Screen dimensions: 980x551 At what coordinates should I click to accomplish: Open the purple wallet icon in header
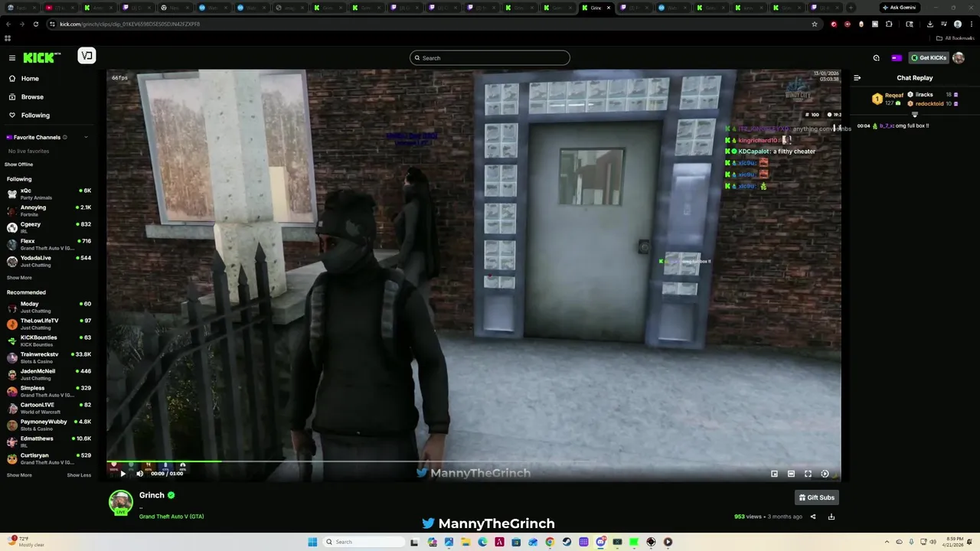coord(897,57)
